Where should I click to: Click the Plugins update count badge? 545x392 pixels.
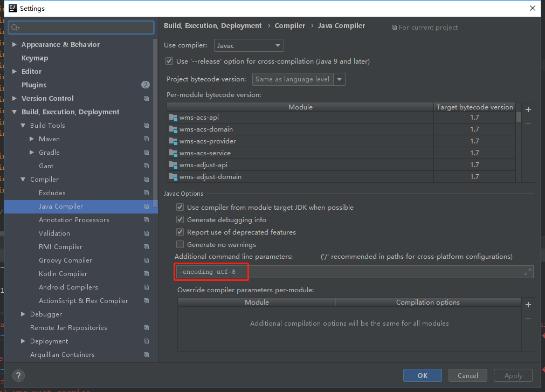tap(146, 85)
